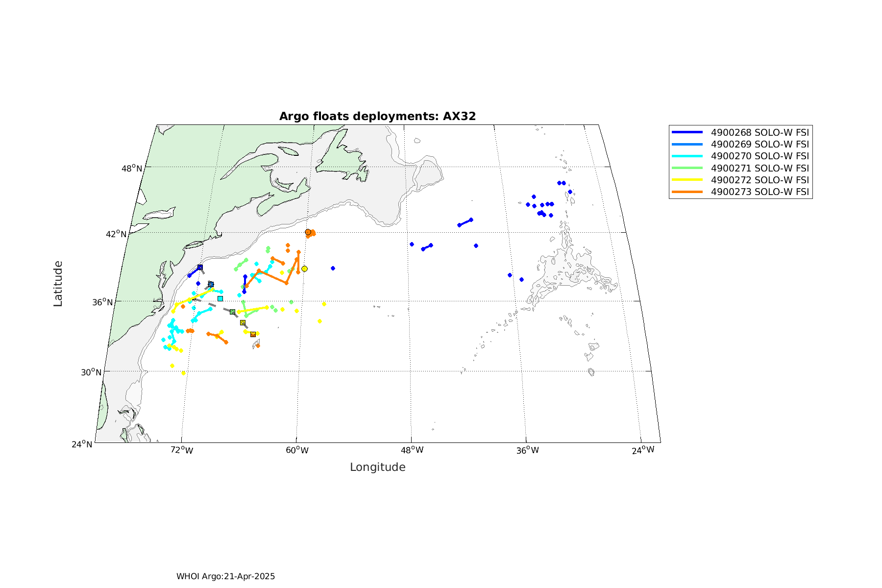Click the dark blue legend line for 4900268
This screenshot has height=588, width=882.
tap(687, 132)
